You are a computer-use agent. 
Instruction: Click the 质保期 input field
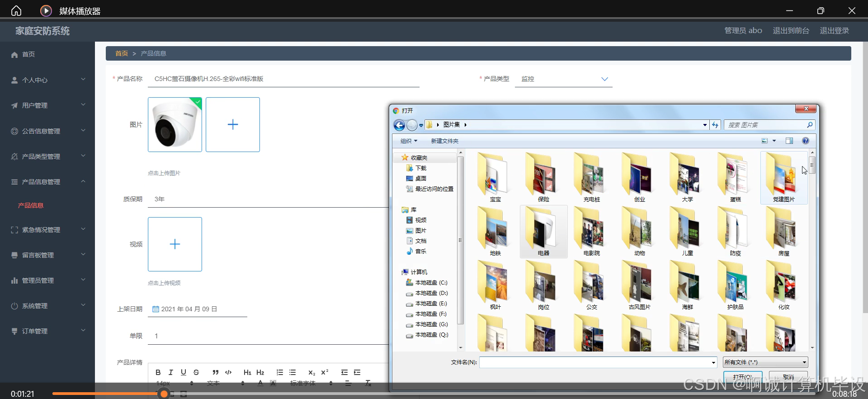269,199
